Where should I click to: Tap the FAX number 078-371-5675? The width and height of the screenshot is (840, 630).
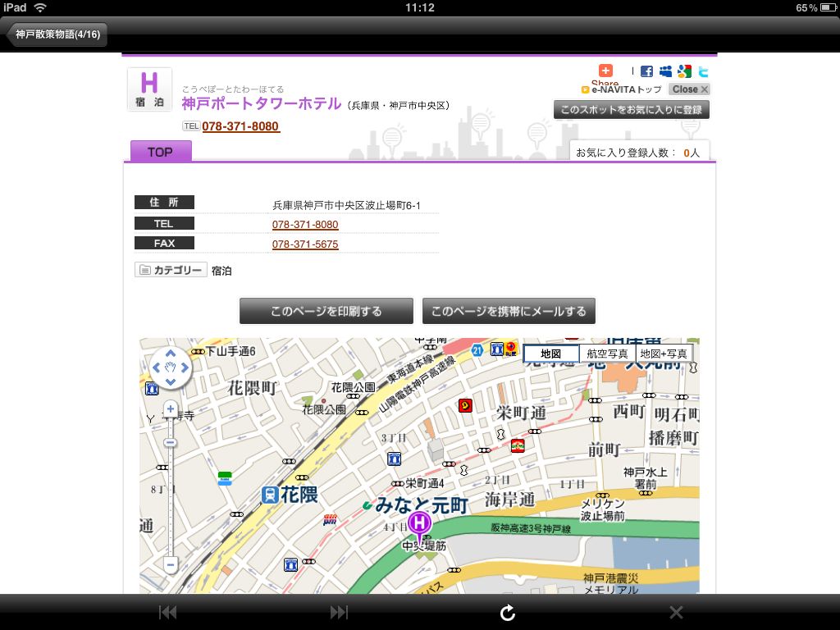pos(305,244)
